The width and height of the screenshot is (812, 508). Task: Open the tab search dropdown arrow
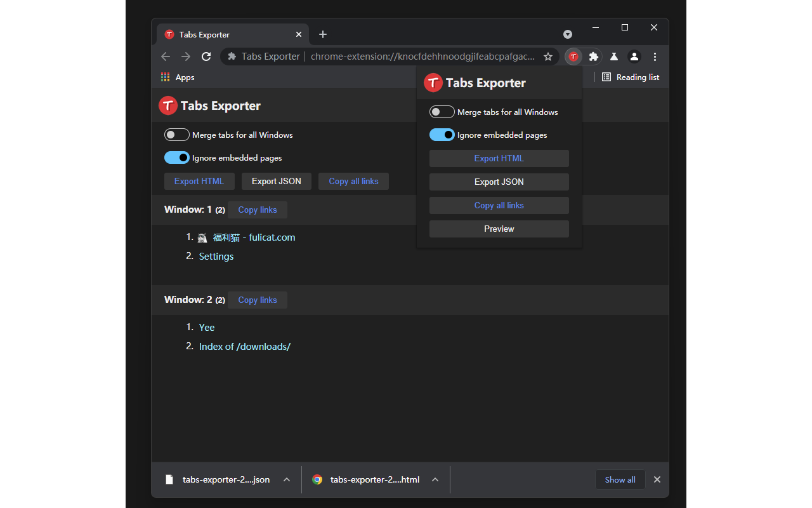pyautogui.click(x=568, y=34)
